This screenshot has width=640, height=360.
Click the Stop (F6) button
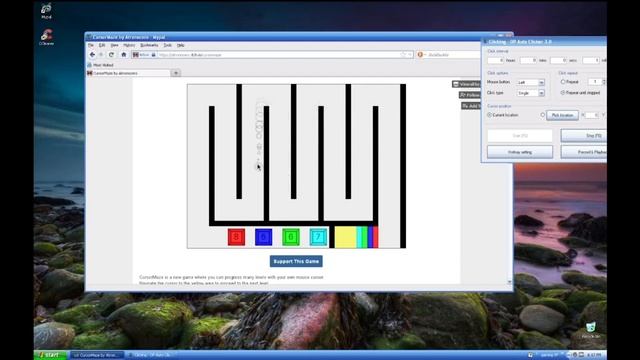[x=584, y=136]
